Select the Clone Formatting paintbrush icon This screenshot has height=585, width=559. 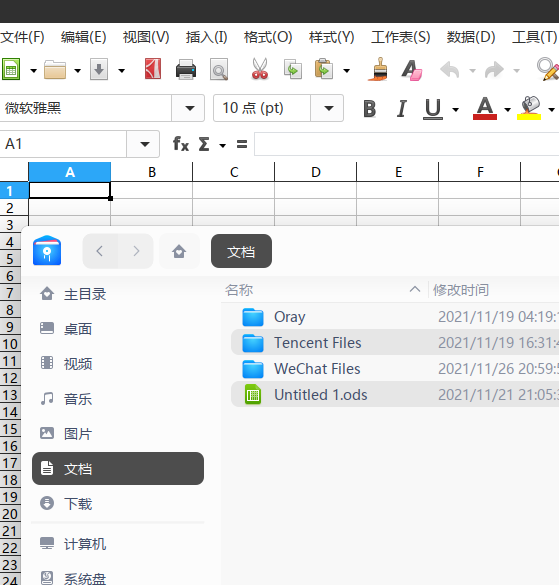click(378, 69)
